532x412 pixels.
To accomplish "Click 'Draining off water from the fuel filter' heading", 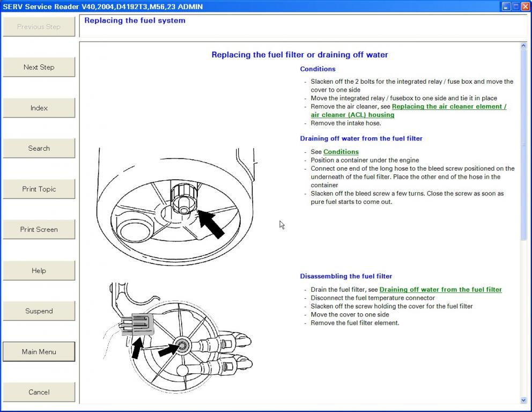I will tap(361, 138).
